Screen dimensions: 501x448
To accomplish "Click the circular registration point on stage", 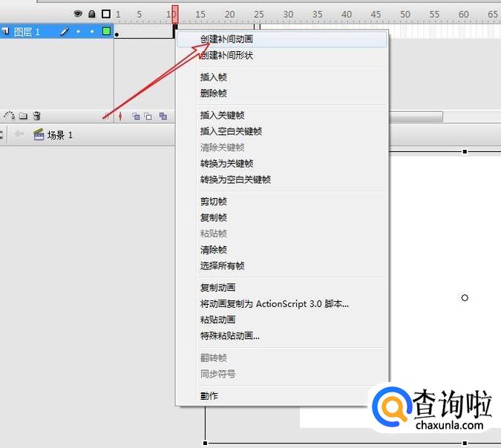I will [x=465, y=297].
